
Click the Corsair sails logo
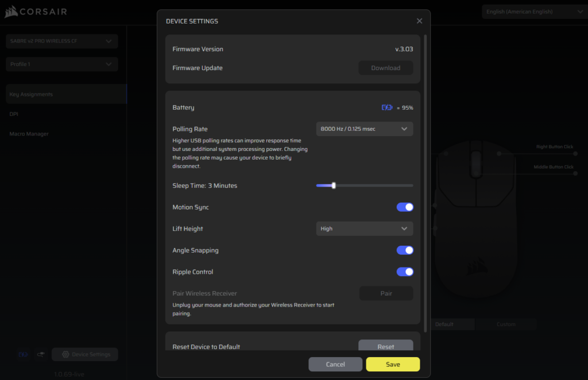coord(11,11)
